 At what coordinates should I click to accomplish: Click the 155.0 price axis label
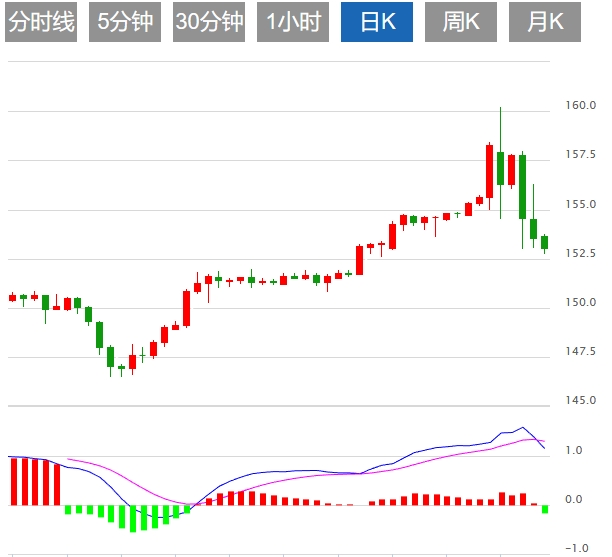coord(581,204)
